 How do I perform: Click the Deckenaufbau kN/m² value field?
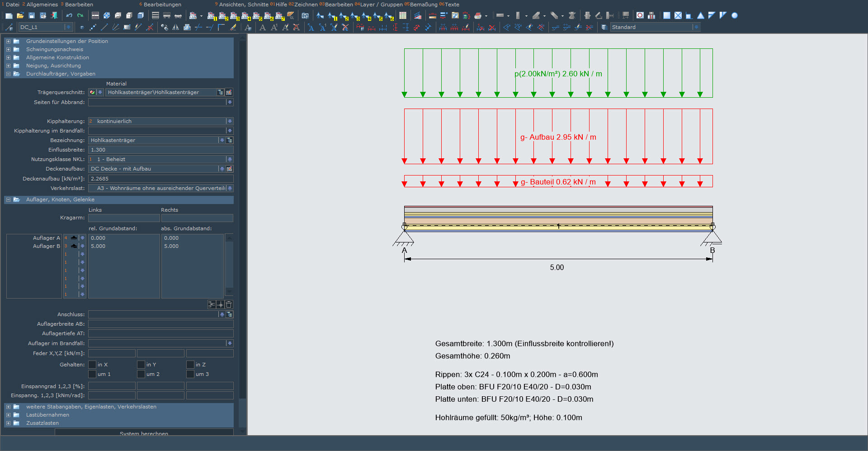[x=160, y=179]
